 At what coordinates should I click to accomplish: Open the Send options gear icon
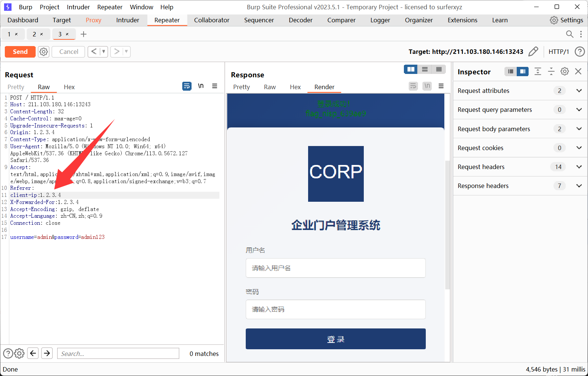coord(44,52)
